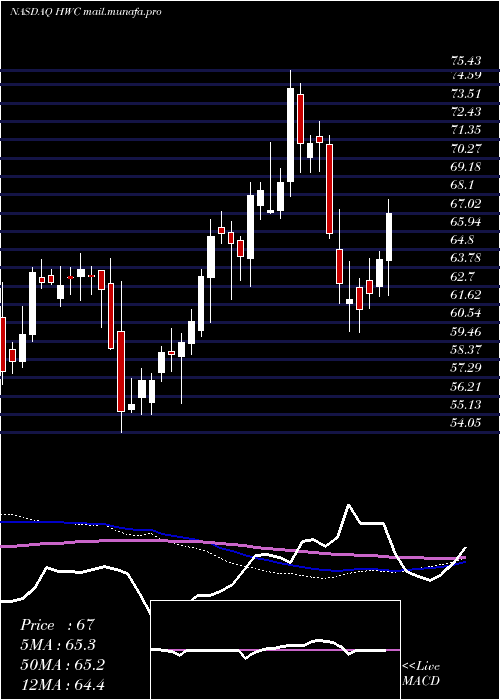The image size is (500, 700).
Task: Click the 5MA : 65.3 readout
Action: click(58, 645)
